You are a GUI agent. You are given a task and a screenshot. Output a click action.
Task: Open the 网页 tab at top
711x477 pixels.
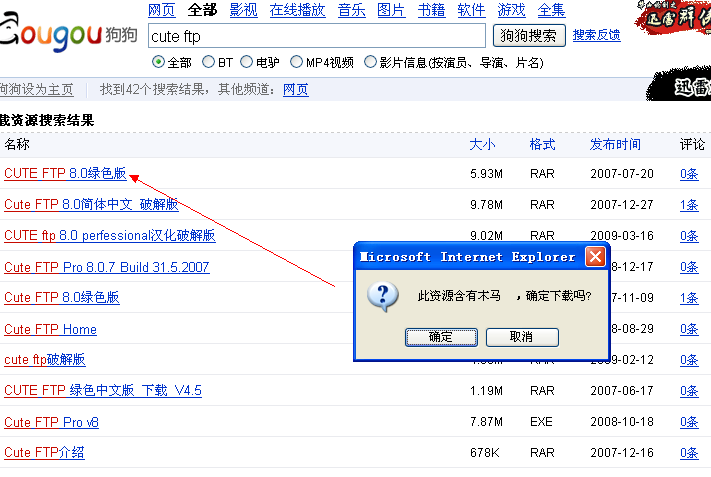pos(162,10)
